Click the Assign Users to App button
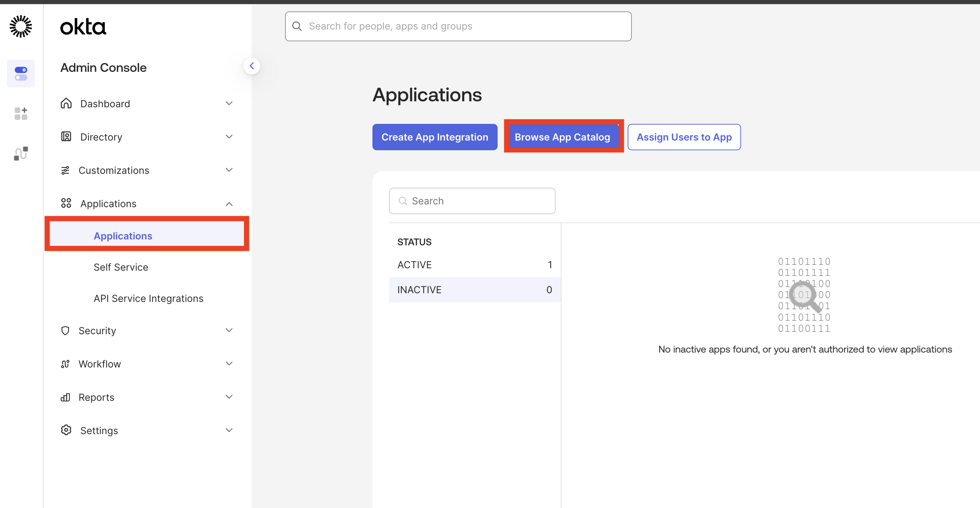Image resolution: width=980 pixels, height=508 pixels. pos(684,137)
